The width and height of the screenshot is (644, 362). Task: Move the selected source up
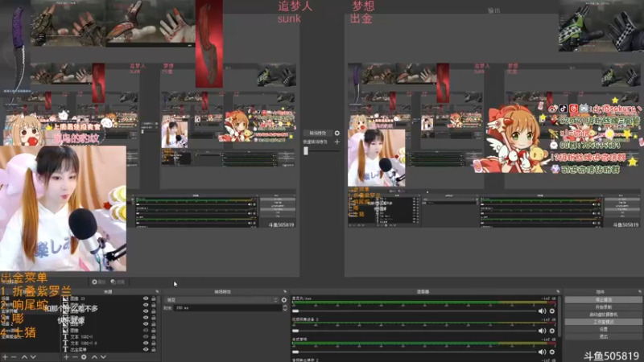point(94,357)
